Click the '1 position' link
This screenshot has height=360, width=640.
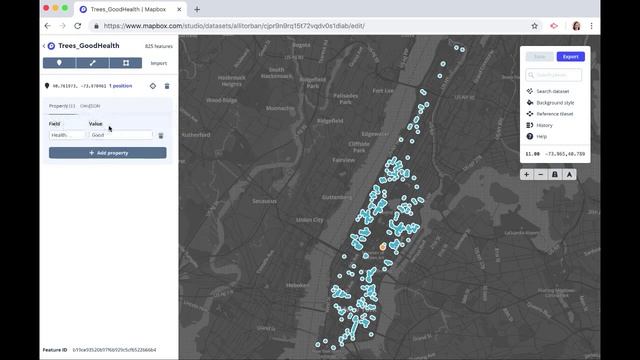[120, 86]
